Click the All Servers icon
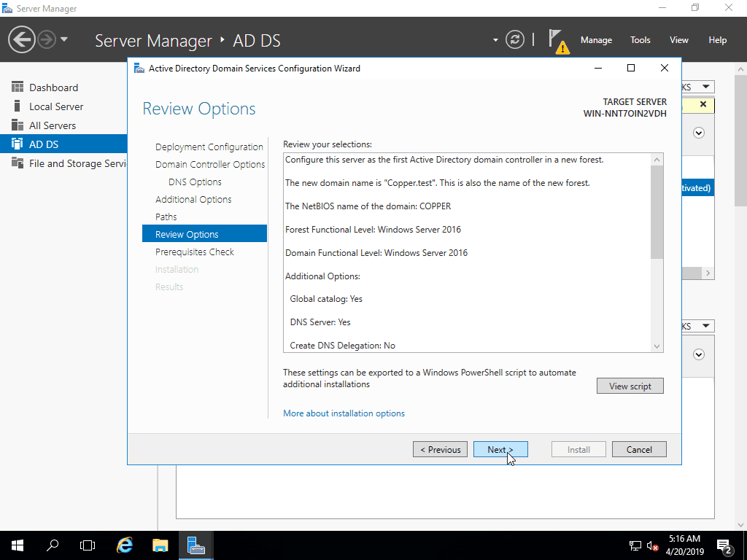The image size is (747, 560). click(18, 125)
